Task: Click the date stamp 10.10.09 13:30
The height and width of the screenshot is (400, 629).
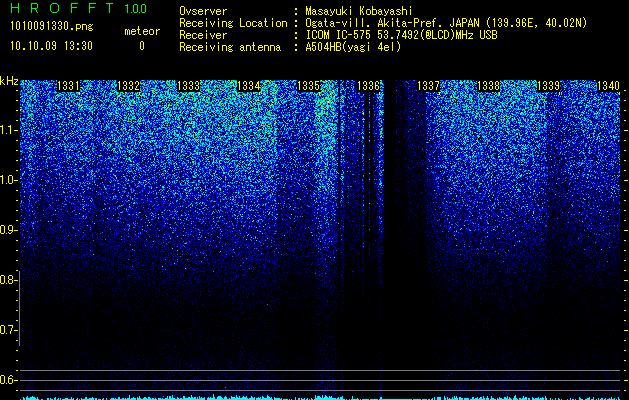Action: pos(51,46)
